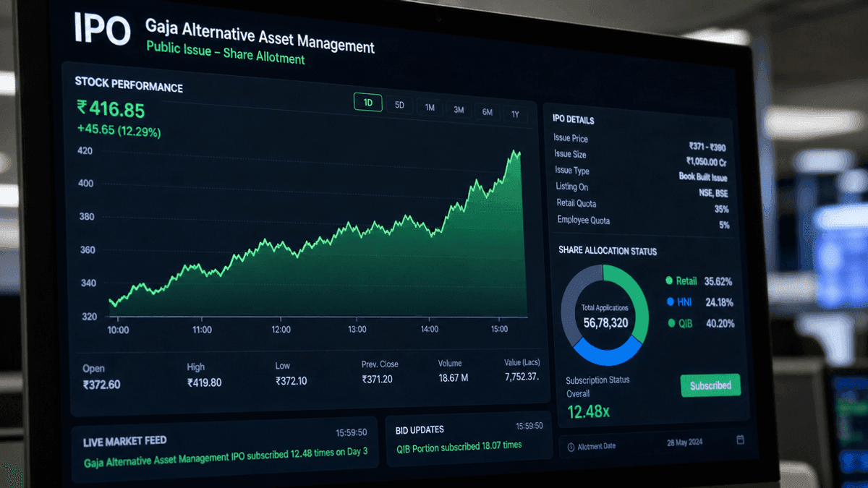The height and width of the screenshot is (488, 868).
Task: Click the green QIB legend dot
Action: pyautogui.click(x=671, y=322)
